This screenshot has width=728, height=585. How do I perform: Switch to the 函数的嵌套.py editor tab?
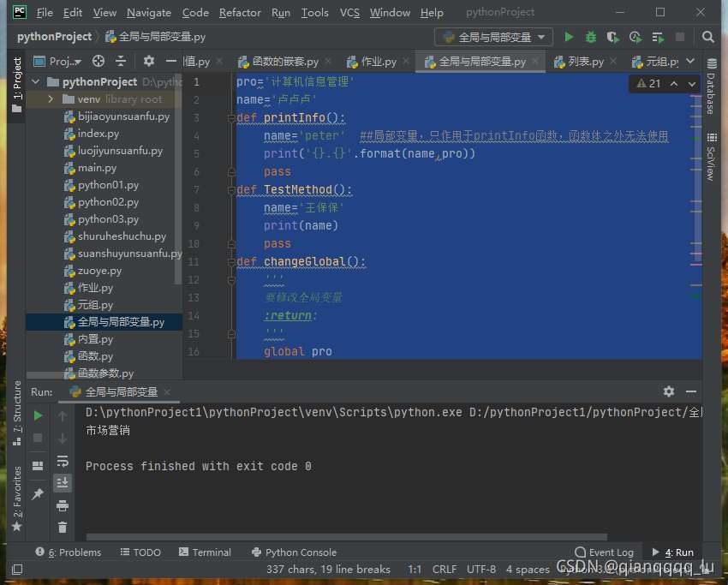click(x=283, y=62)
